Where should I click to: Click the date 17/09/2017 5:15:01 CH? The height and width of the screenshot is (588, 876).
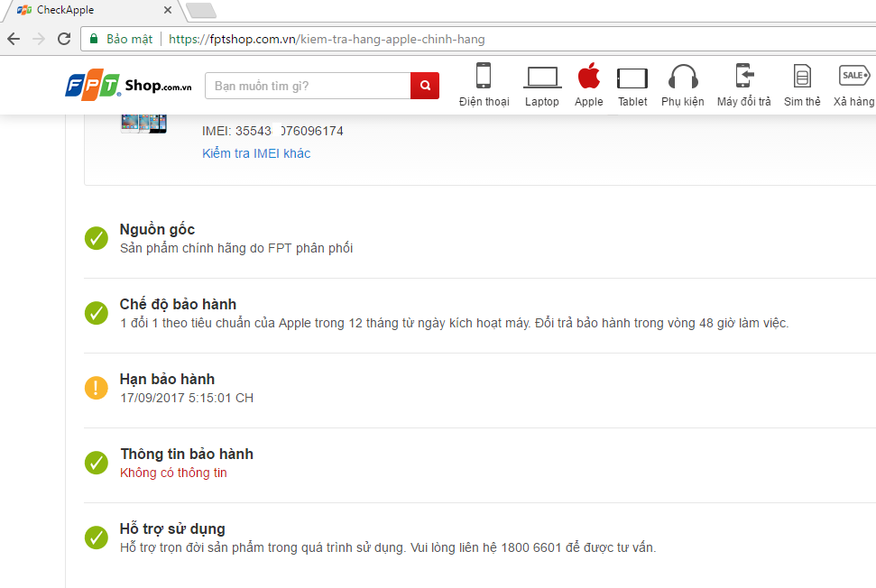click(187, 398)
